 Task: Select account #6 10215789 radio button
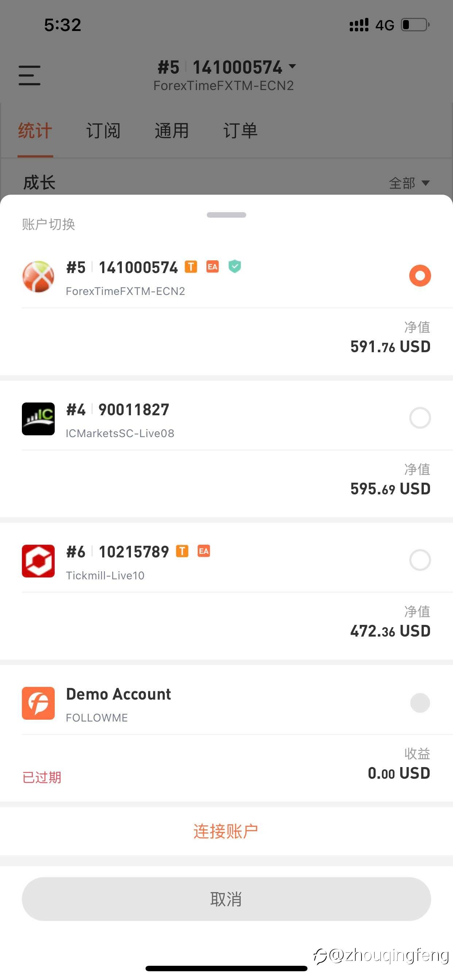[x=420, y=560]
